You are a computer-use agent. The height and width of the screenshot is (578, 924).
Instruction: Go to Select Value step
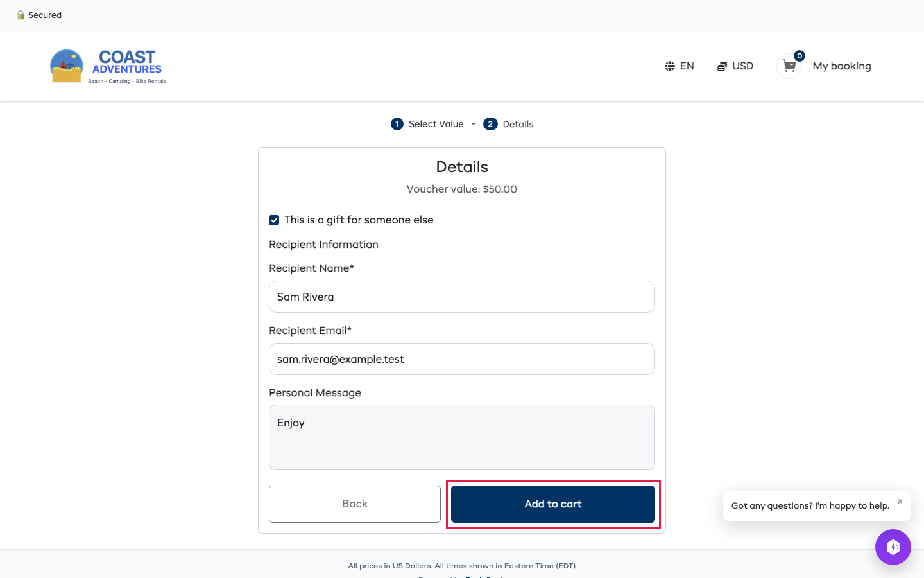click(427, 124)
